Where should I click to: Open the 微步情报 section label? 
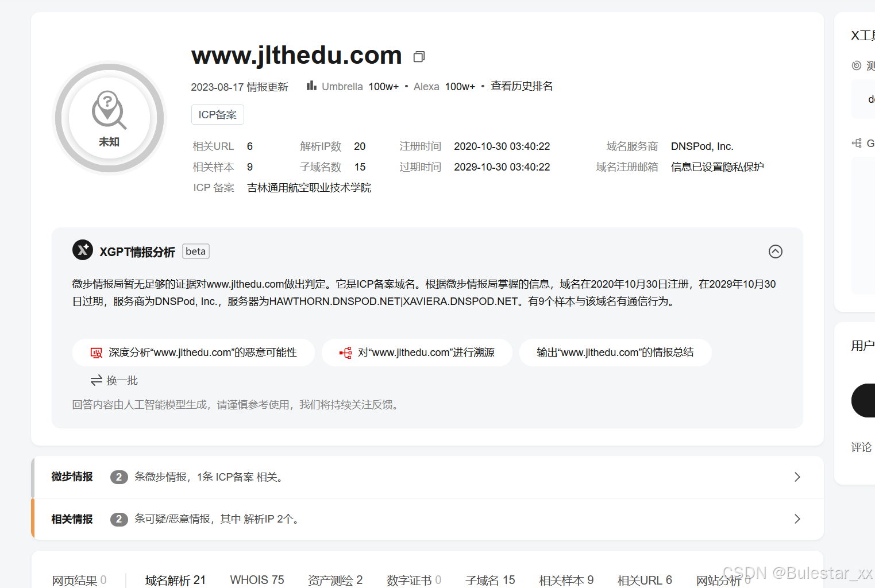click(72, 477)
